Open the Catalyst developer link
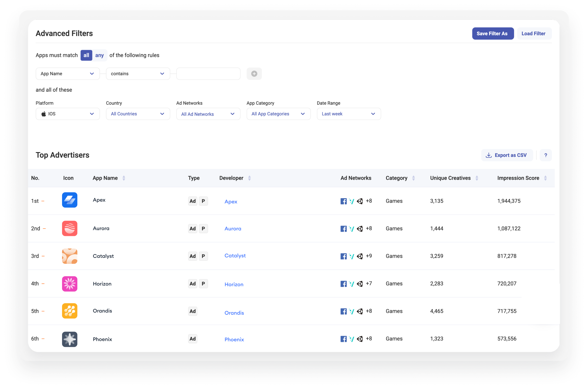 [x=235, y=256]
